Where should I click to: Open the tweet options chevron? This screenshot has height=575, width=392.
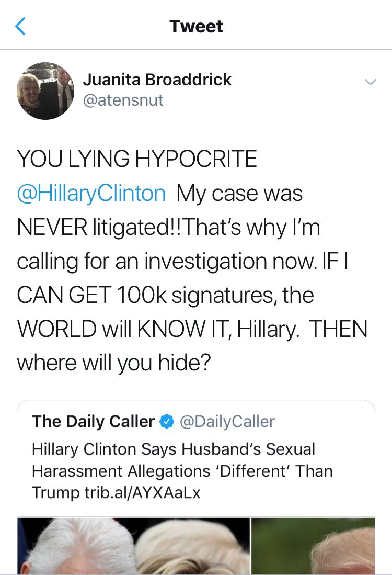(370, 82)
